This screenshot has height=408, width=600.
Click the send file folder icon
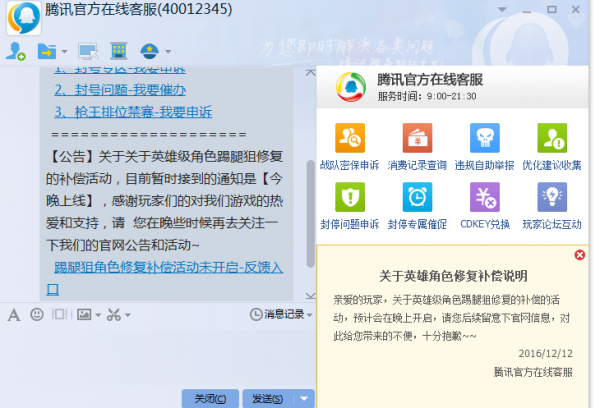[47, 51]
